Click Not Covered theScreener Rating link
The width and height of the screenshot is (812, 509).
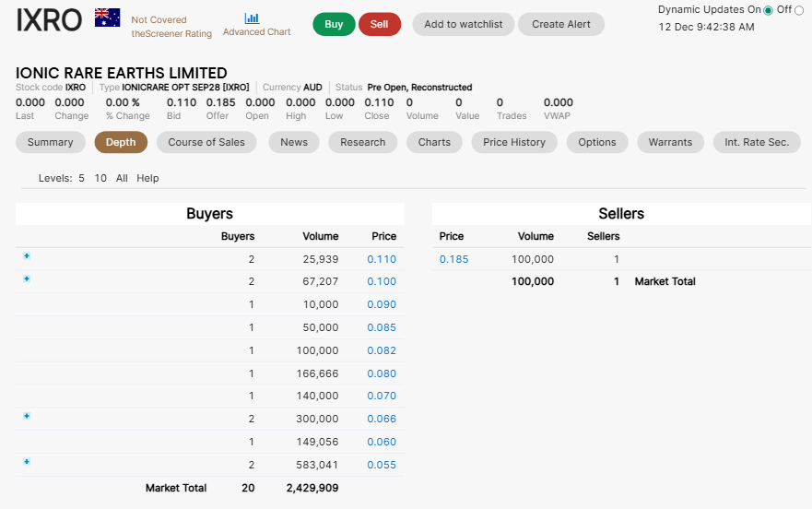pos(171,27)
